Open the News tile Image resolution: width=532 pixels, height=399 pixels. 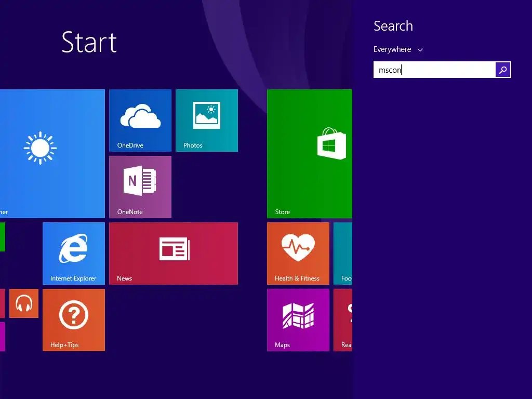click(x=174, y=254)
